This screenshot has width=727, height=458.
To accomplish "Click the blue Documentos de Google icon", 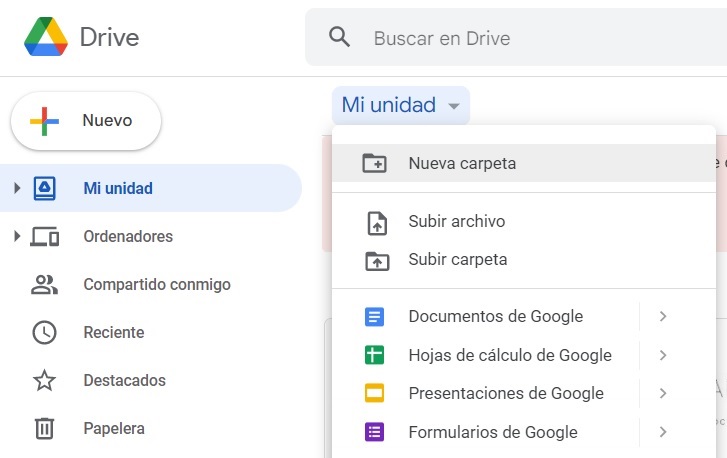I will (x=375, y=317).
